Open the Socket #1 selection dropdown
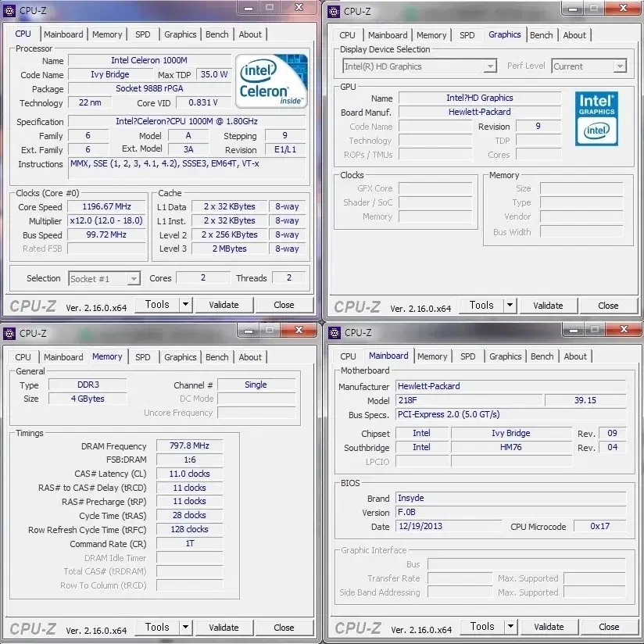This screenshot has height=644, width=644. tap(133, 279)
